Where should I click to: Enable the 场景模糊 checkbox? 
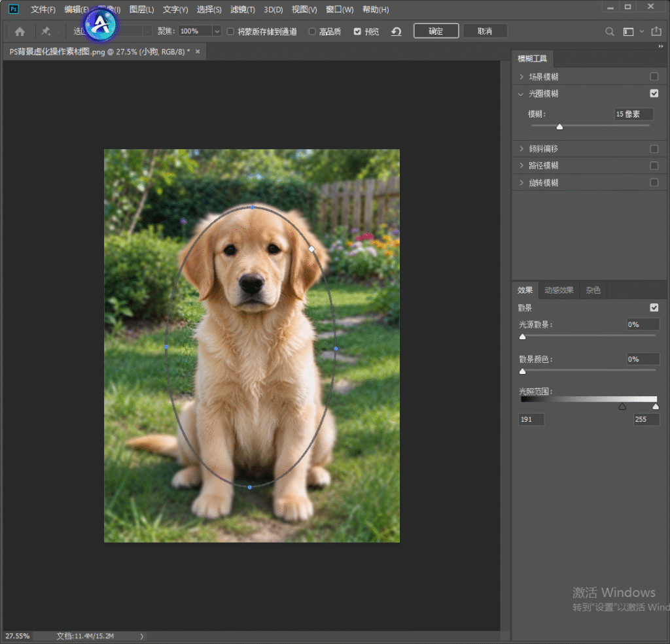point(654,76)
